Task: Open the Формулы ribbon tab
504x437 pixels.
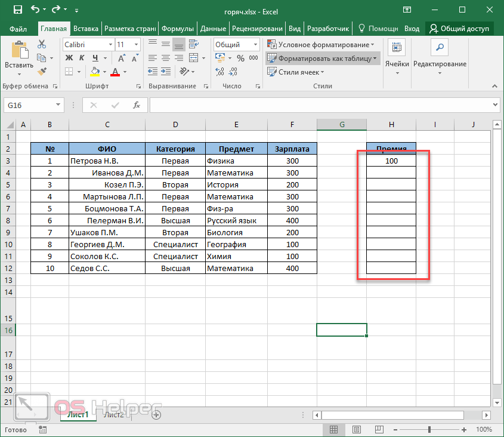Action: coord(178,28)
